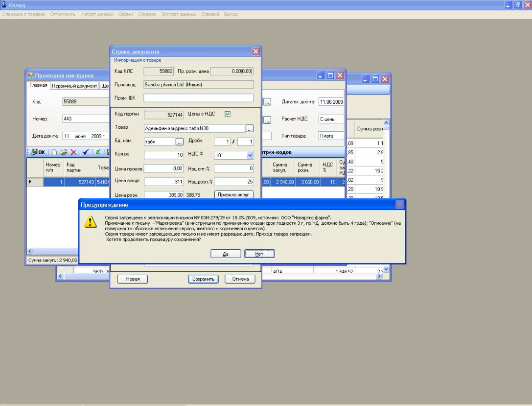Image resolution: width=532 pixels, height=406 pixels.
Task: Click the Сохранить button
Action: click(204, 279)
